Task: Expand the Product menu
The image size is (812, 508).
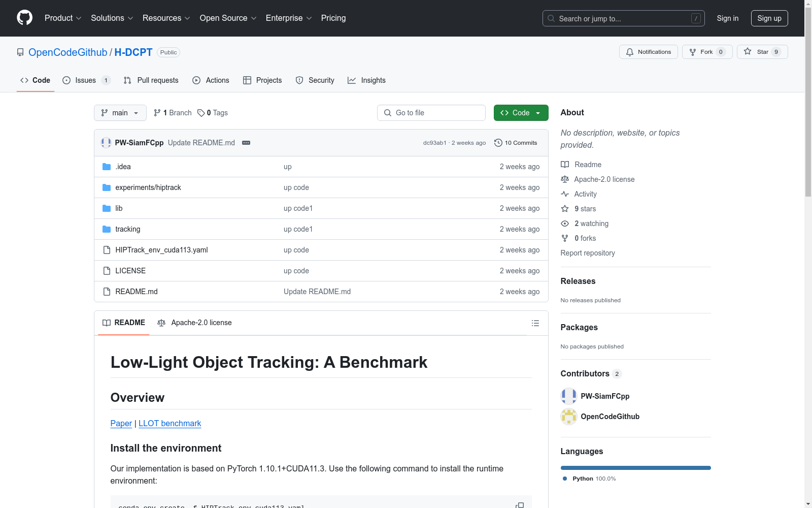Action: tap(63, 18)
